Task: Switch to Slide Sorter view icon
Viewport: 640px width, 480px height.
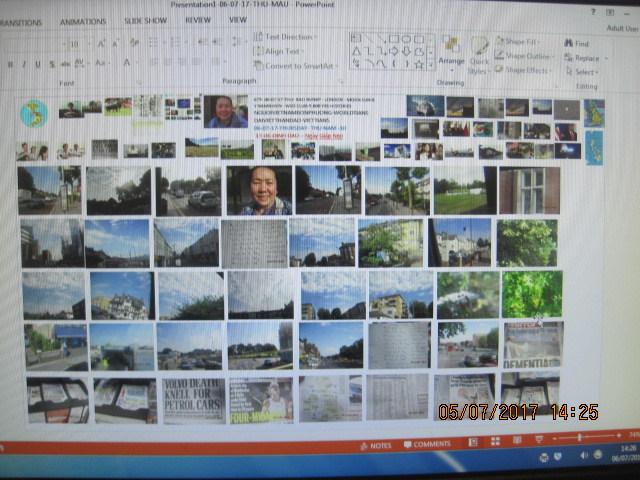Action: coord(495,441)
